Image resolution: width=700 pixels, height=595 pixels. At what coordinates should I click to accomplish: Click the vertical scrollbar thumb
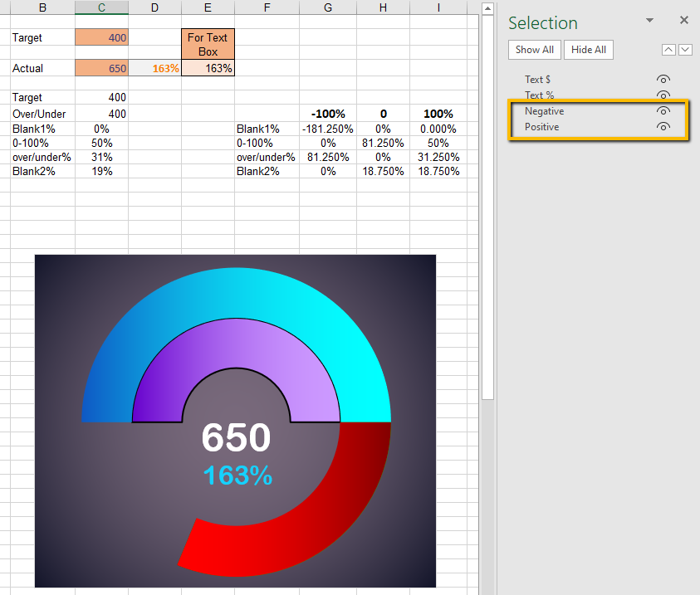click(488, 207)
